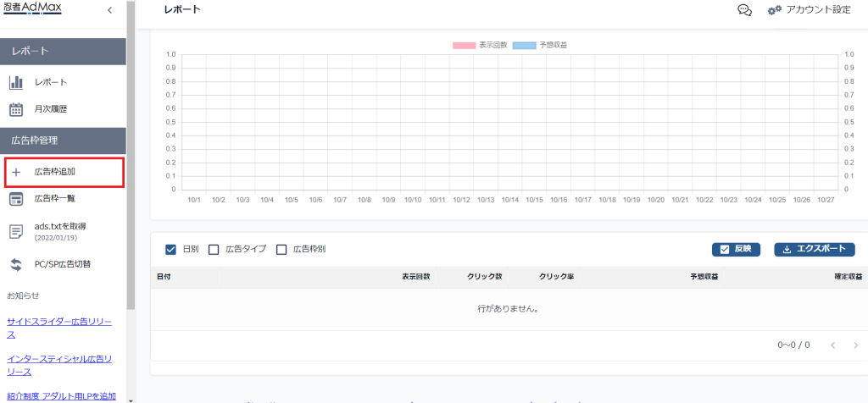Click the plus icon for 広告枠追加
This screenshot has width=868, height=403.
16,172
